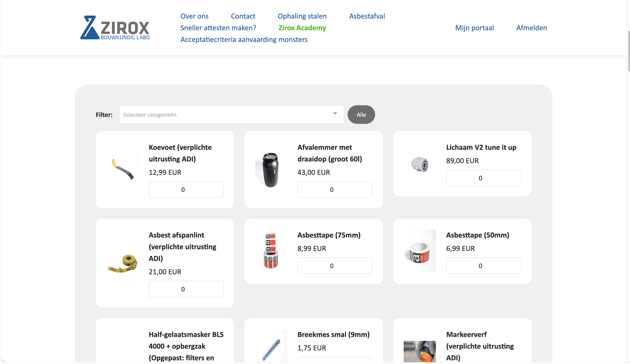630x364 pixels.
Task: Open the Selecteer categorieën filter dropdown
Action: click(225, 115)
